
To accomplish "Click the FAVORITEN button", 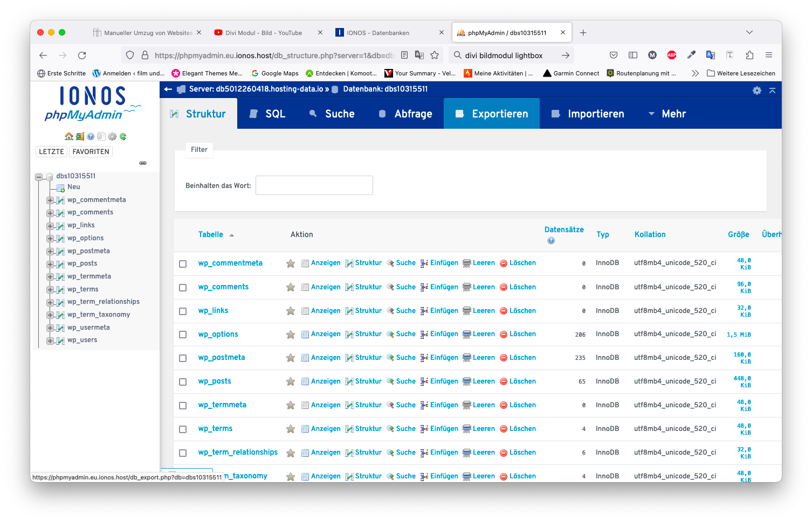I will click(91, 152).
